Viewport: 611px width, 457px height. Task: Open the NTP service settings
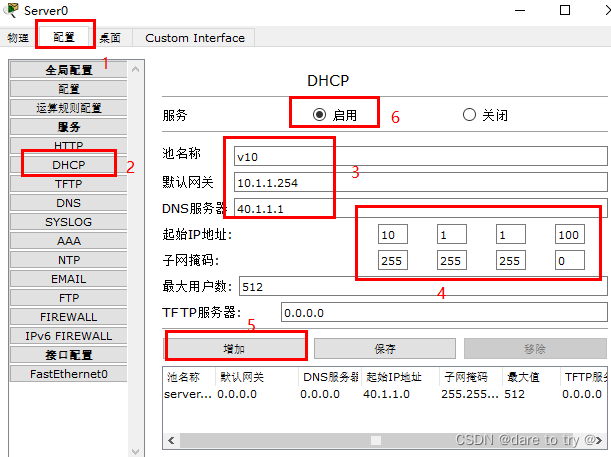coord(69,260)
